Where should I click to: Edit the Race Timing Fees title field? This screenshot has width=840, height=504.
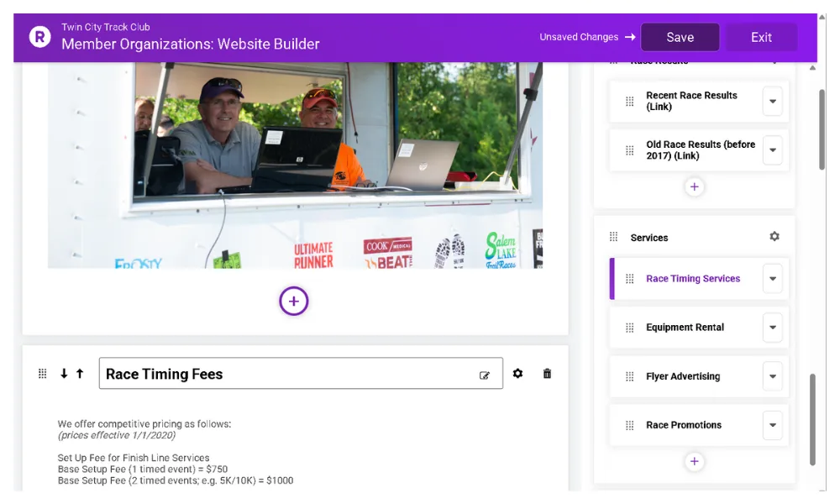pos(301,373)
